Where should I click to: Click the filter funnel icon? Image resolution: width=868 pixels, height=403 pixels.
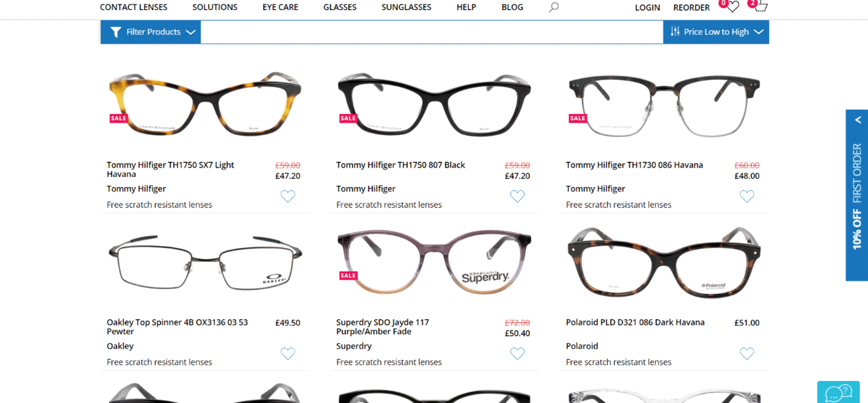click(116, 32)
